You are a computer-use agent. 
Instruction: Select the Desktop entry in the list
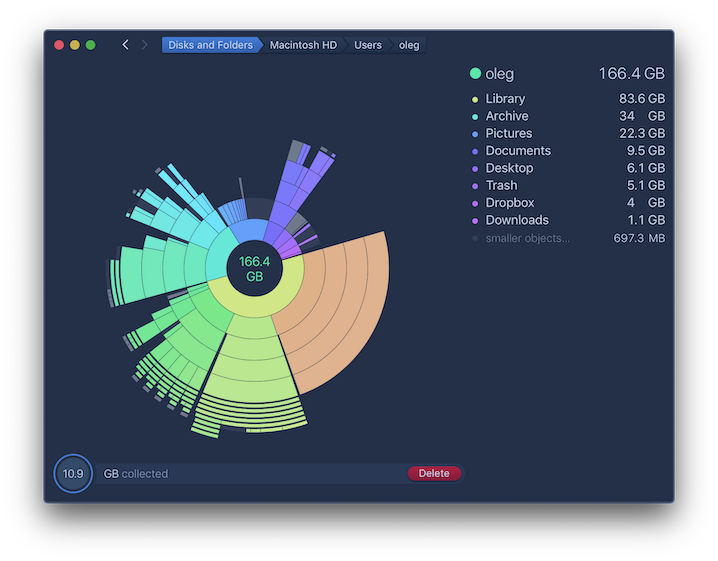point(509,168)
